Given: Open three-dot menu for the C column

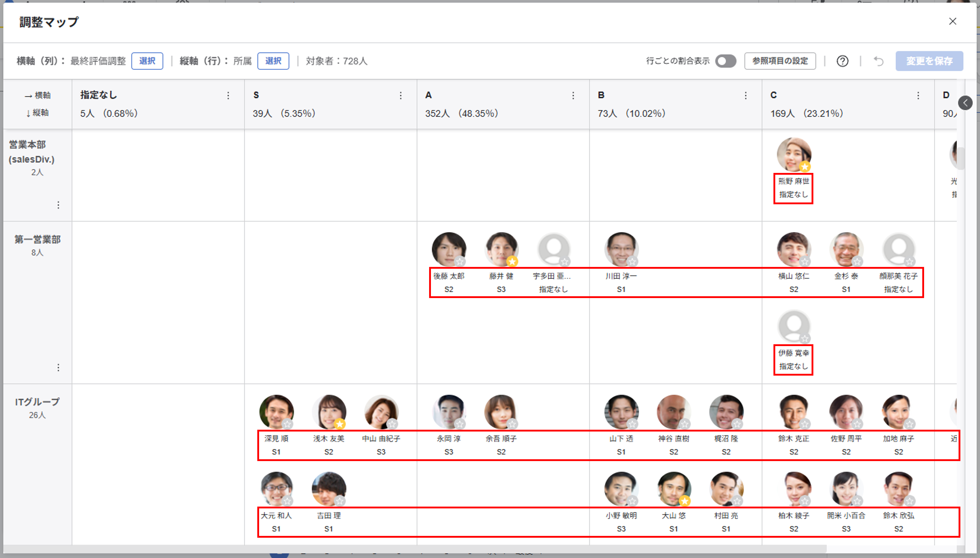Looking at the screenshot, I should (918, 95).
